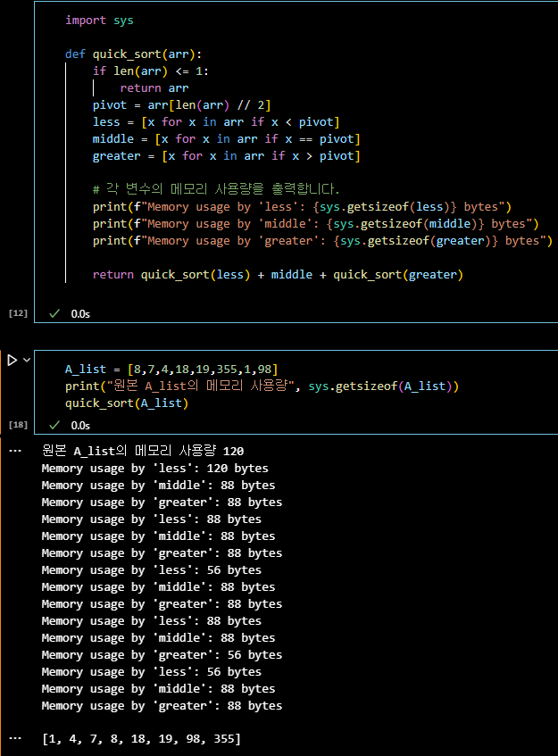Click the success checkmark of cell 18
This screenshot has height=756, width=558.
pos(54,425)
